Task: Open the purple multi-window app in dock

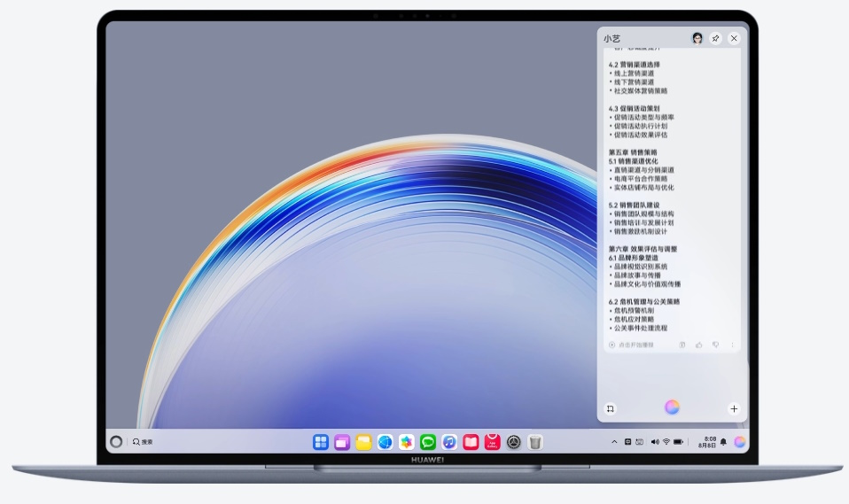Action: [342, 442]
